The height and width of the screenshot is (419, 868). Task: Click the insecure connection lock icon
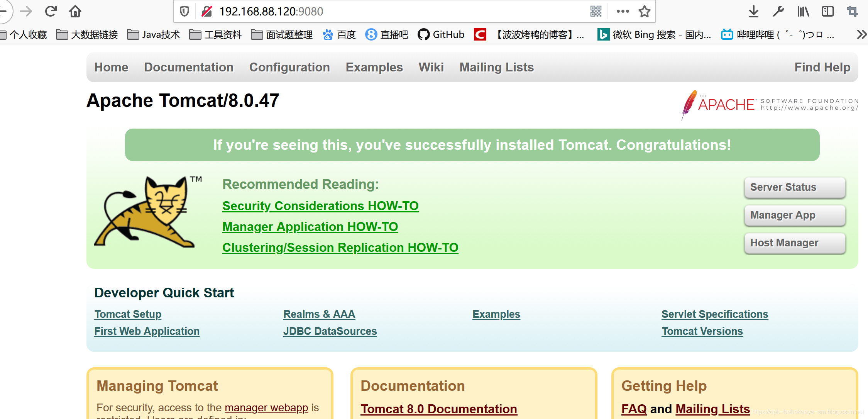tap(207, 12)
